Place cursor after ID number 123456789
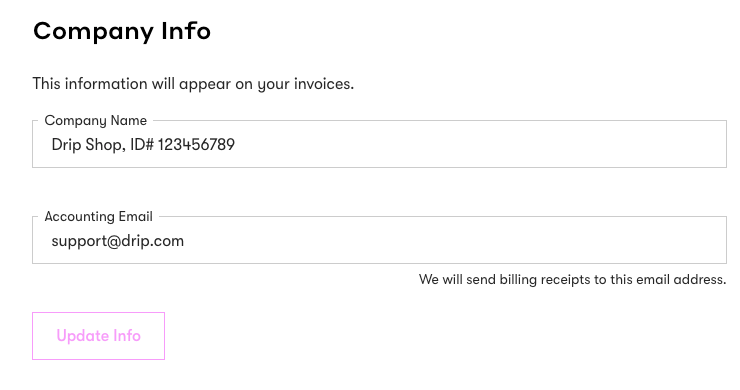740x390 pixels. click(235, 144)
